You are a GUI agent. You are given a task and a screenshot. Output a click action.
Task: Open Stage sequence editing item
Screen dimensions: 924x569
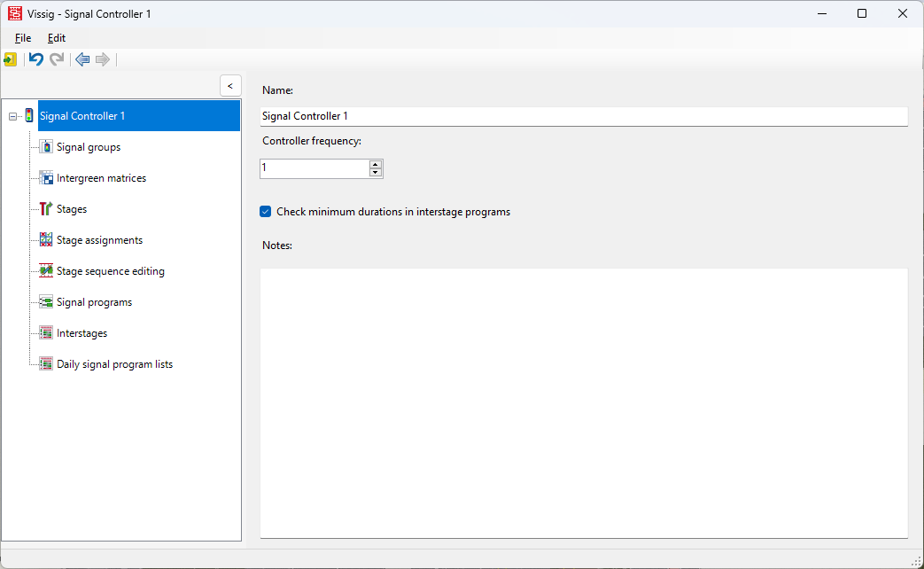110,271
